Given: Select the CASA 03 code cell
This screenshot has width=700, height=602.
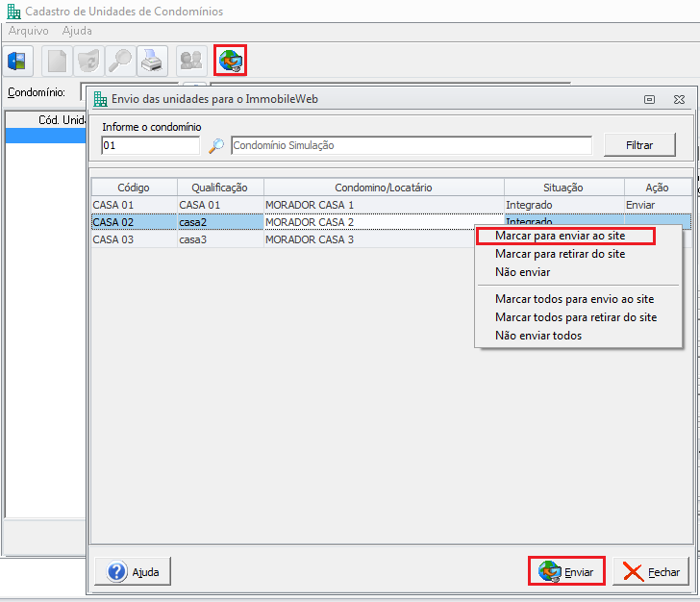Looking at the screenshot, I should tap(134, 239).
